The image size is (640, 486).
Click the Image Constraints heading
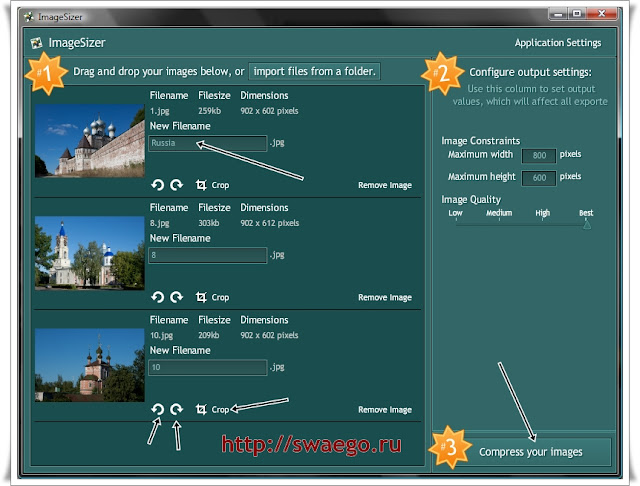click(x=480, y=141)
